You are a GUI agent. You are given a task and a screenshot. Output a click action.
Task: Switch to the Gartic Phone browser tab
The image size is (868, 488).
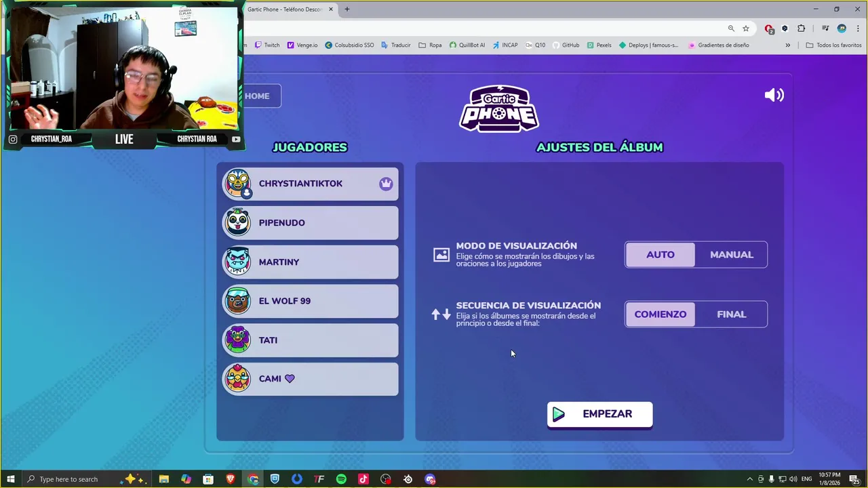pyautogui.click(x=283, y=9)
